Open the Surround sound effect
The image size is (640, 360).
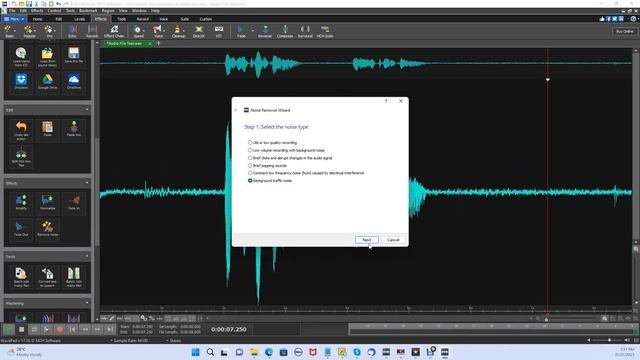[305, 31]
